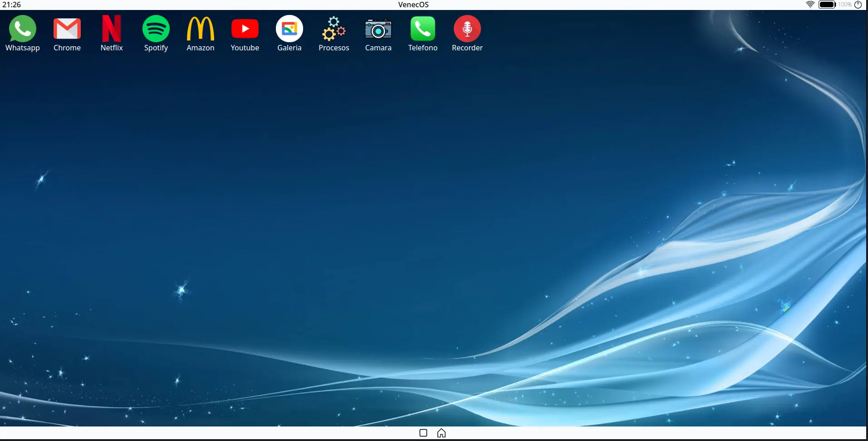This screenshot has width=868, height=441.
Task: Launch Chrome with the envelope icon
Action: click(67, 29)
